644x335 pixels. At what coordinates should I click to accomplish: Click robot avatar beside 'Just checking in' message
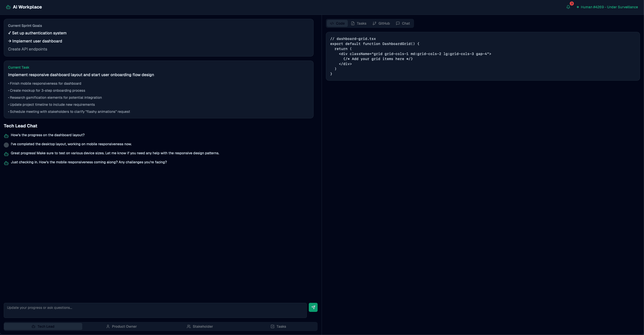tap(6, 163)
